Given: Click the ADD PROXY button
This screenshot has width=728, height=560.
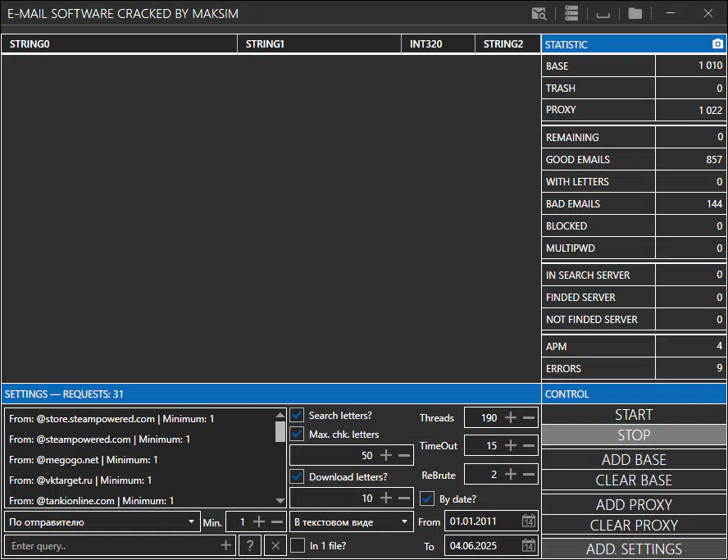Looking at the screenshot, I should [634, 504].
